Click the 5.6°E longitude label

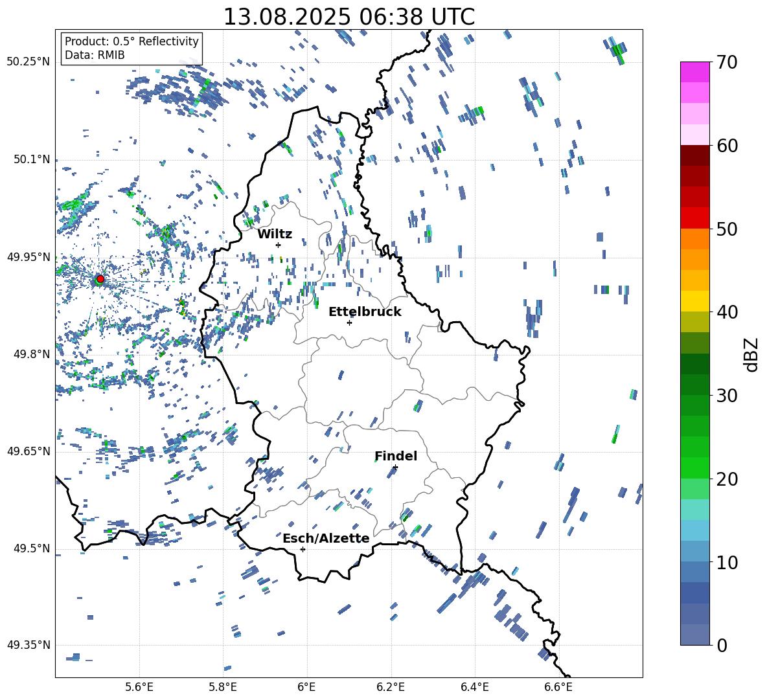pos(139,687)
